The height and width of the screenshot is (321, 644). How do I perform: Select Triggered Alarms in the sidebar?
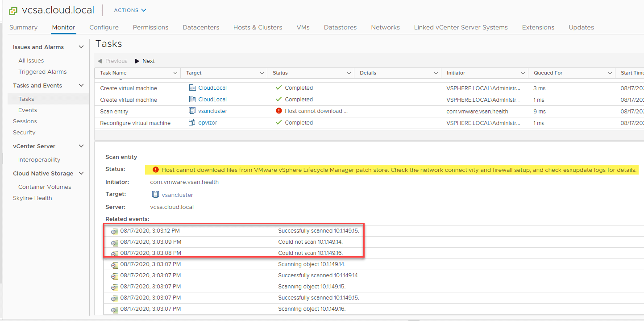click(x=42, y=71)
